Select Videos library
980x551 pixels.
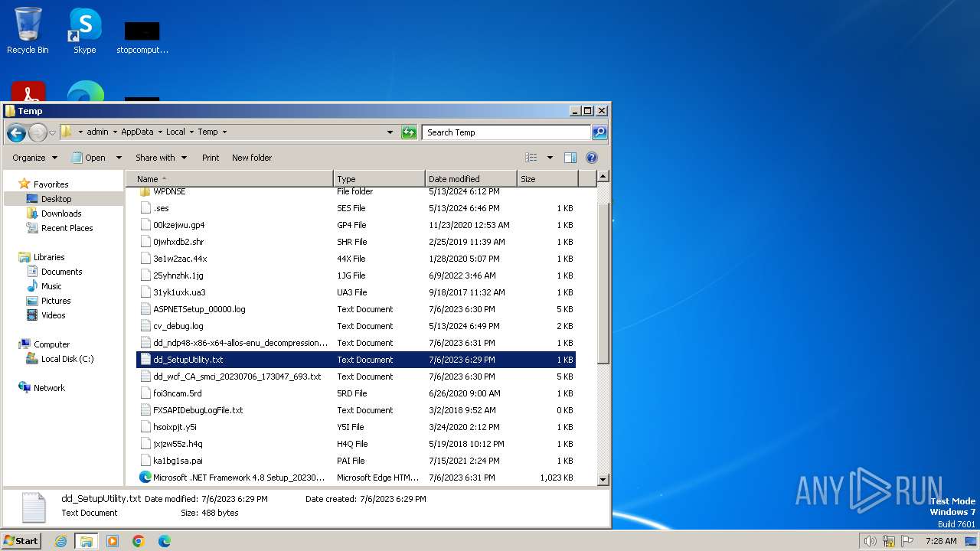click(53, 315)
